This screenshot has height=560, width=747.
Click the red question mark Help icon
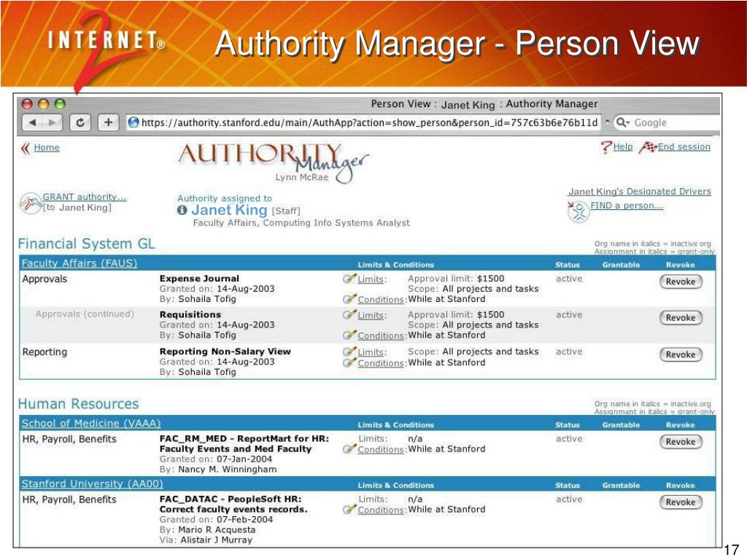point(606,147)
